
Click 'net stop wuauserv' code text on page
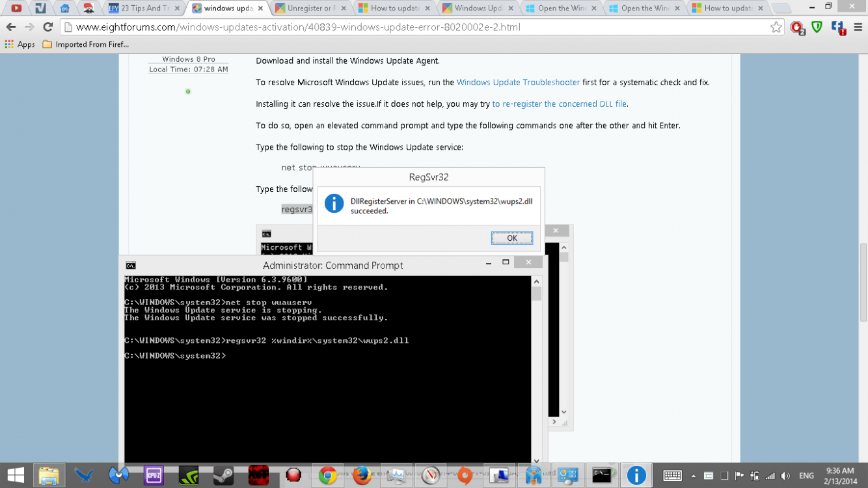pos(320,167)
